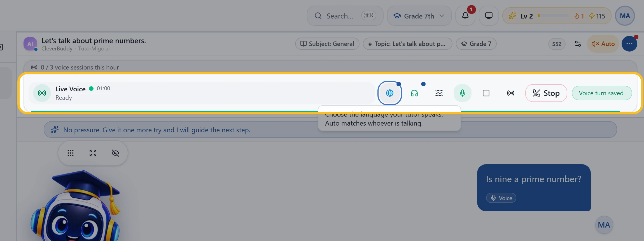
Task: Click the CleverBuddy AI avatar icon
Action: point(30,44)
